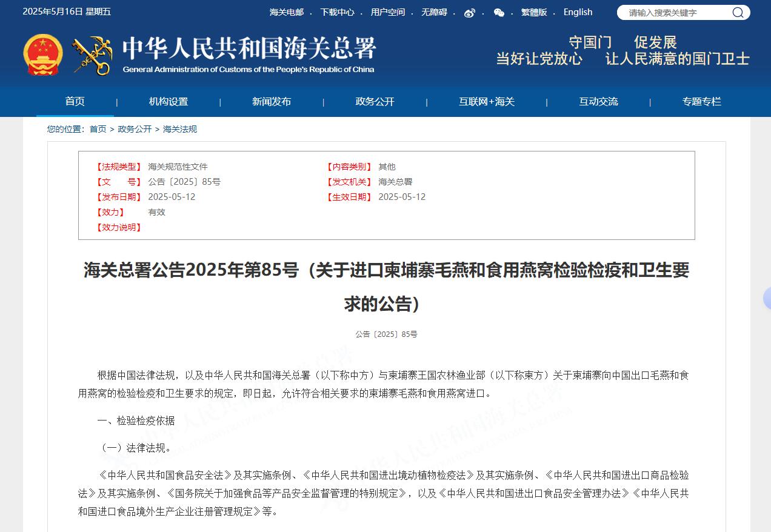Click the 【生效日期】 label
Image resolution: width=771 pixels, height=532 pixels.
click(349, 197)
